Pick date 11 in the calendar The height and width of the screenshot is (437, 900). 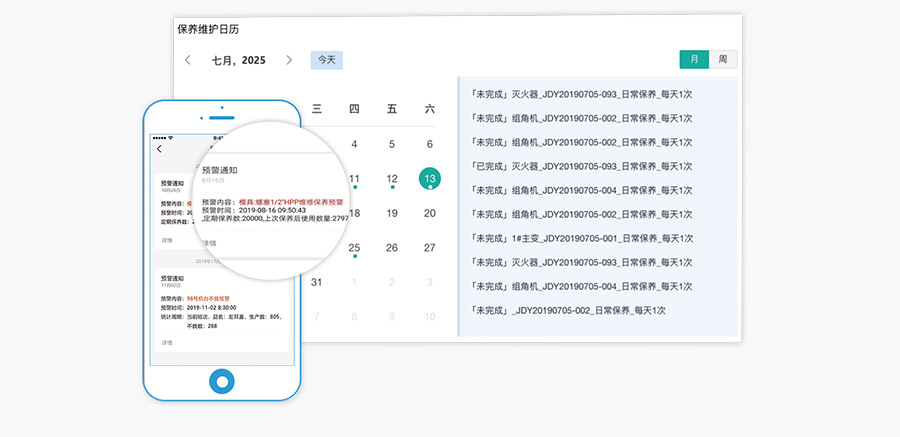[x=354, y=179]
